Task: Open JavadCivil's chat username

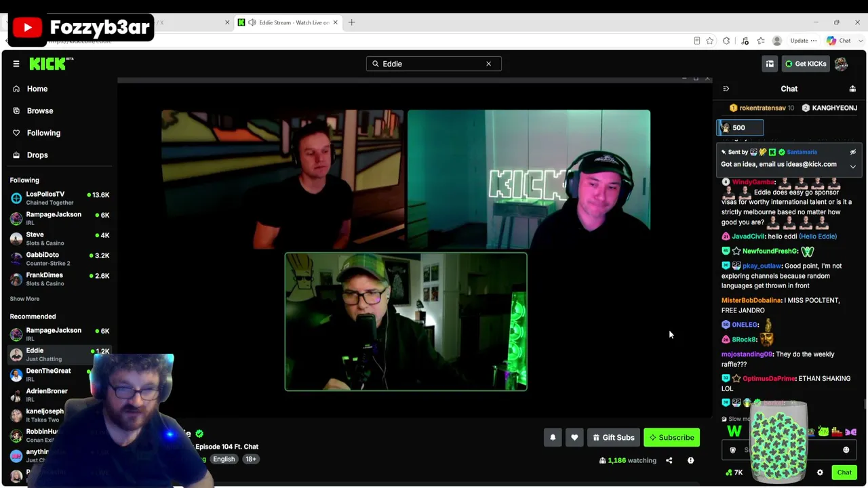Action: point(748,237)
